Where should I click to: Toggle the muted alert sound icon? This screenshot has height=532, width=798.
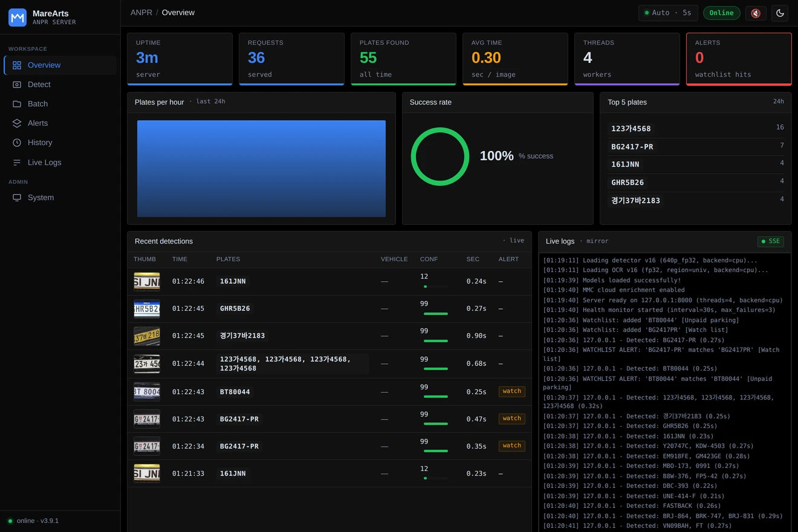pyautogui.click(x=756, y=13)
